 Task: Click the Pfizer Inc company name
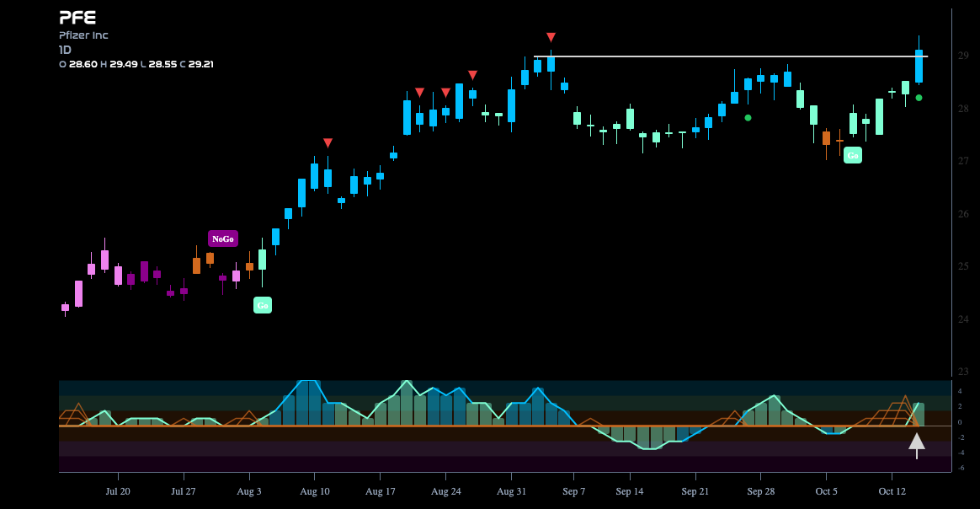(83, 35)
